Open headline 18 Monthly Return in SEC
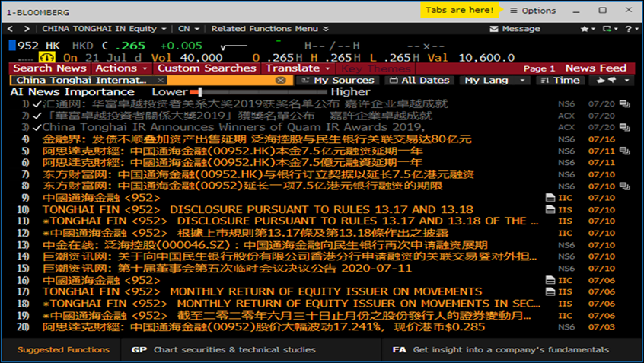The width and height of the screenshot is (644, 363). [x=292, y=304]
